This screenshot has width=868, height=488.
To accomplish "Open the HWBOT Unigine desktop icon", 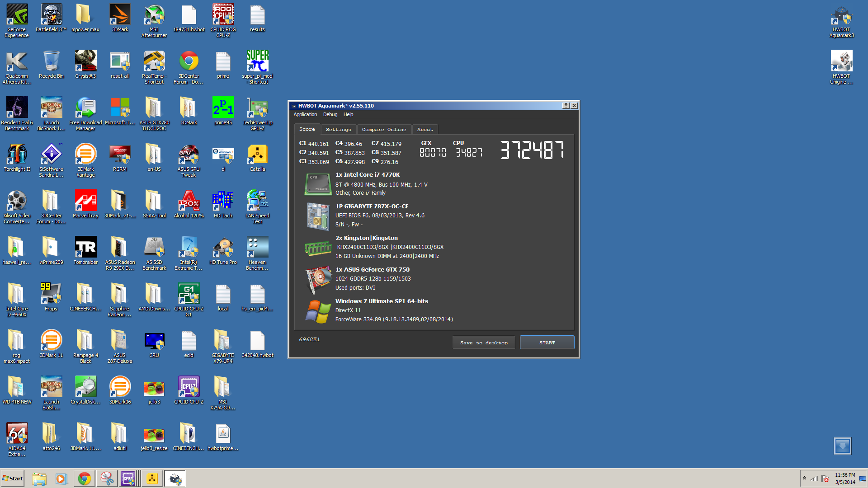I will click(841, 67).
